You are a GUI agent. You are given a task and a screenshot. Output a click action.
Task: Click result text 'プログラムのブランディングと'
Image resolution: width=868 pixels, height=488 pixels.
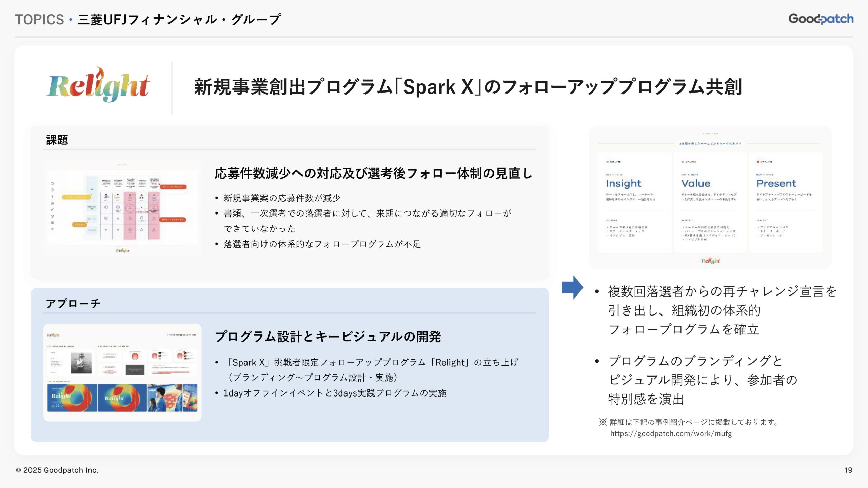click(695, 361)
